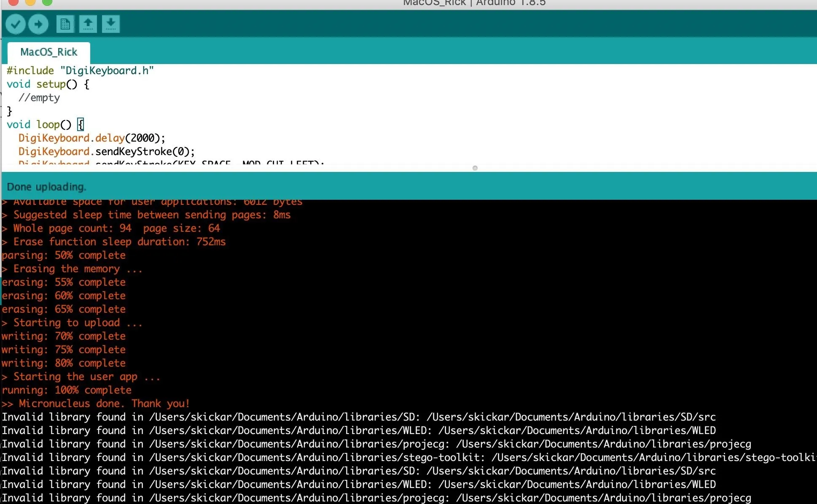The width and height of the screenshot is (817, 504).
Task: Click 'writing: 80% complete' console line
Action: click(64, 363)
